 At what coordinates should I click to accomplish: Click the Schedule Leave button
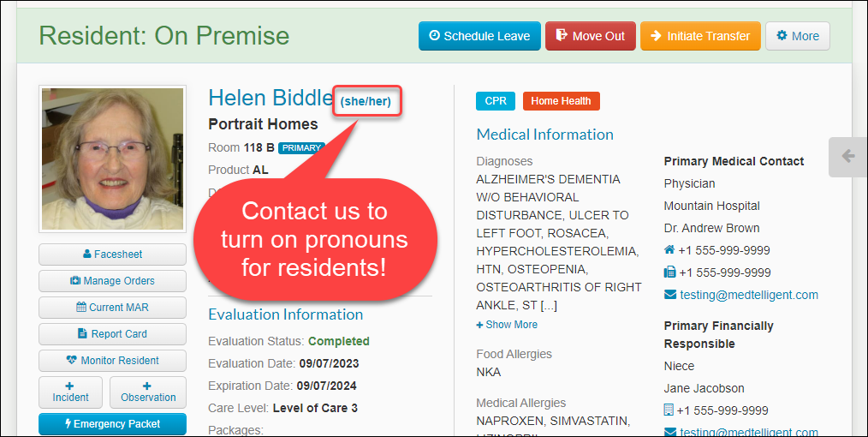[479, 36]
